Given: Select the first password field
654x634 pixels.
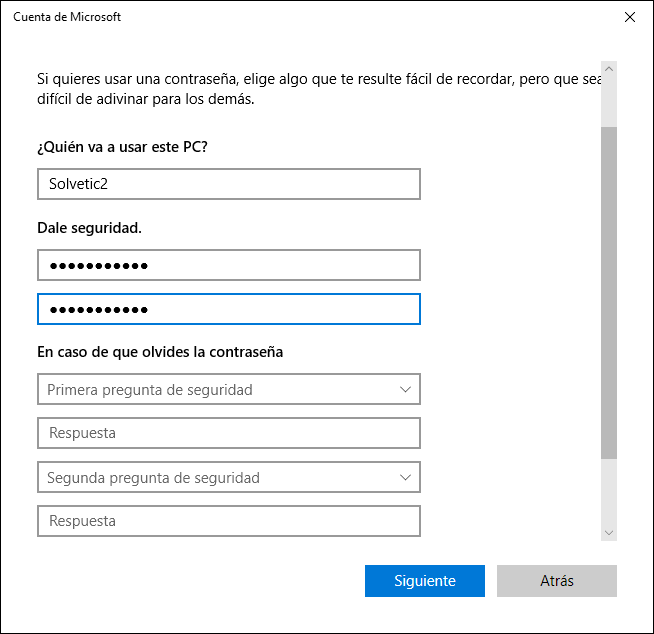Looking at the screenshot, I should [228, 265].
